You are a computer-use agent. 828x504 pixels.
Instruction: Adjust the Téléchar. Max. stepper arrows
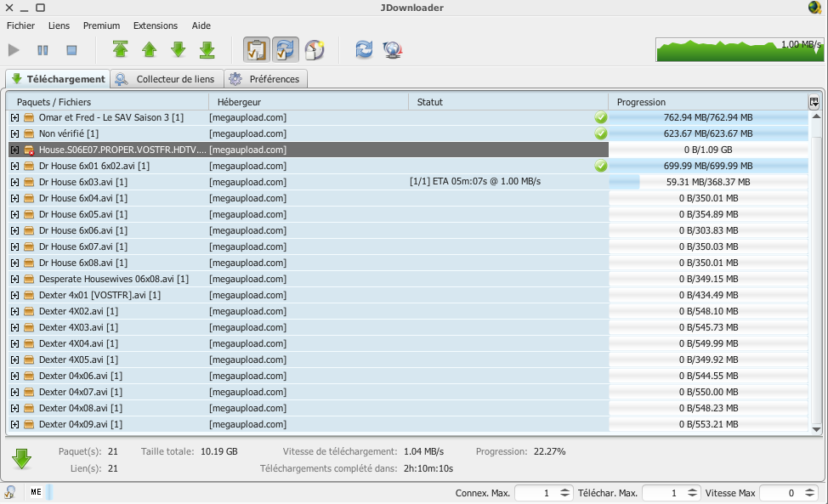coord(693,493)
